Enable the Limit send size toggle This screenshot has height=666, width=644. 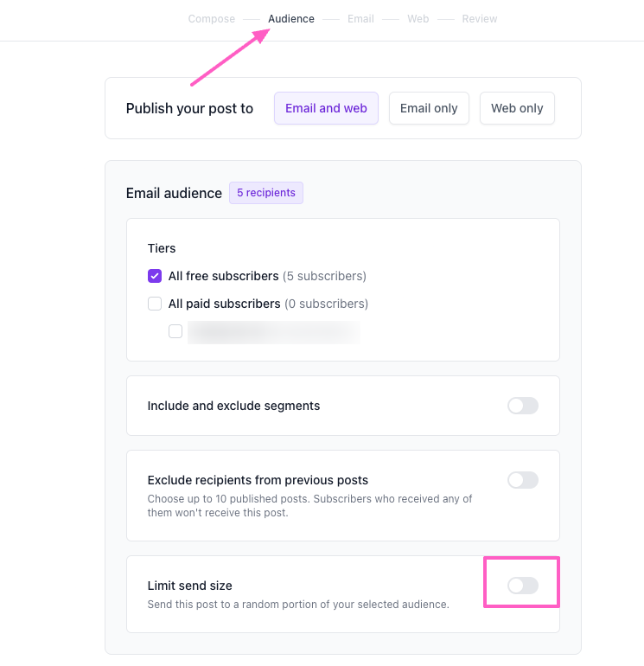tap(523, 586)
